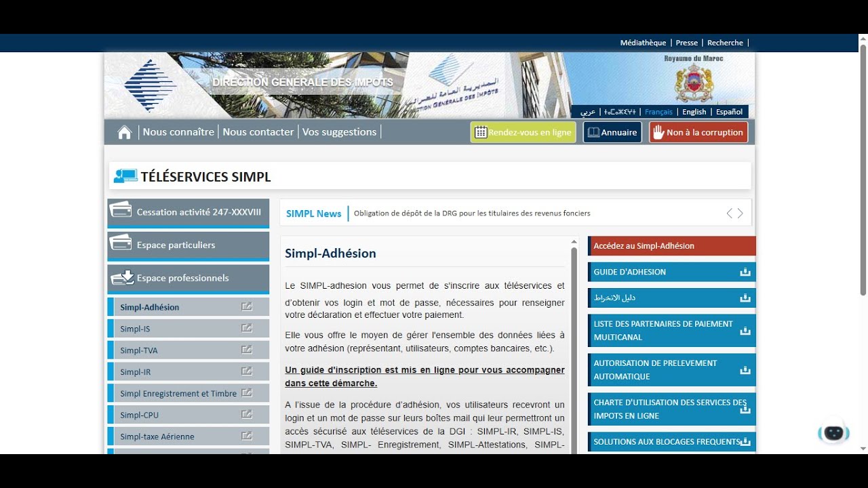
Task: Click article scrollbar up arrow
Action: (x=574, y=241)
